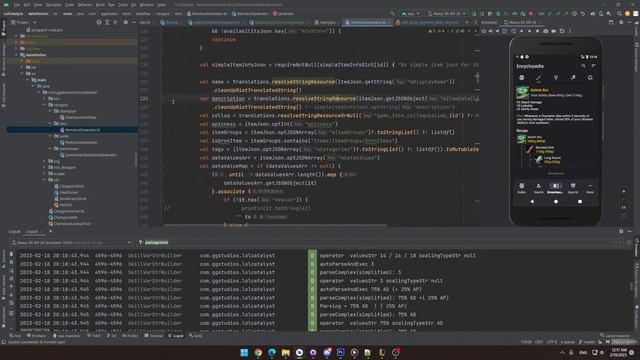Click emulator Volume Down icon
640x360 pixels.
pos(498,31)
